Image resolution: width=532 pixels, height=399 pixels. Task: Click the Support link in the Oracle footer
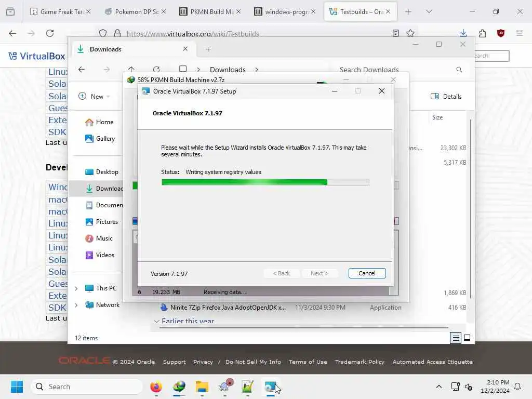[x=174, y=362]
